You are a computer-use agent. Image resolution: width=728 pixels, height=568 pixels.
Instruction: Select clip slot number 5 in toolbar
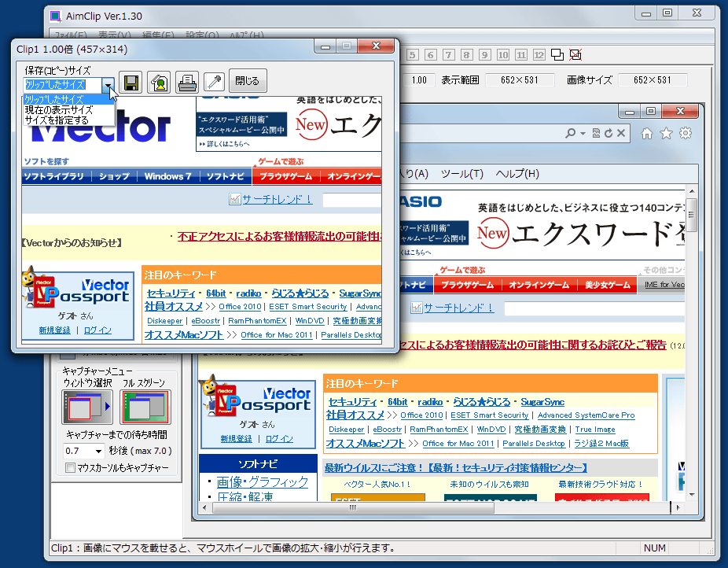412,55
